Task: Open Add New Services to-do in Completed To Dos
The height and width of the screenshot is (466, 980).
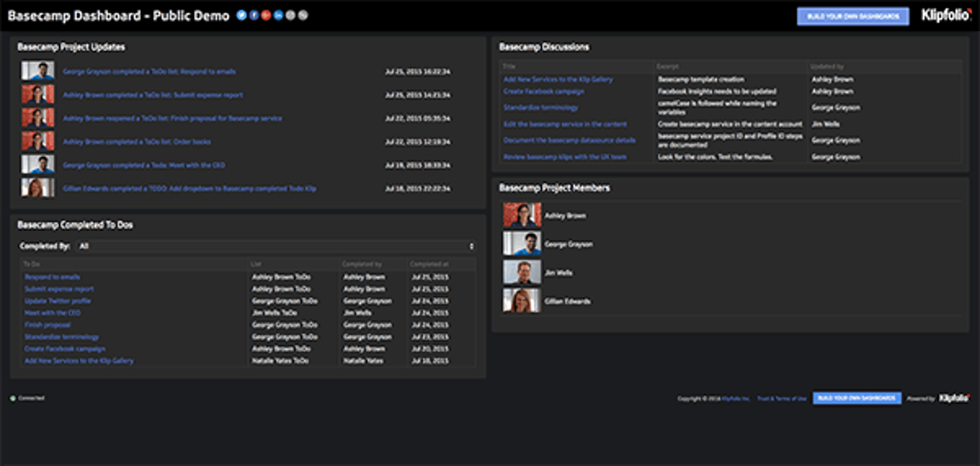Action: (x=79, y=361)
